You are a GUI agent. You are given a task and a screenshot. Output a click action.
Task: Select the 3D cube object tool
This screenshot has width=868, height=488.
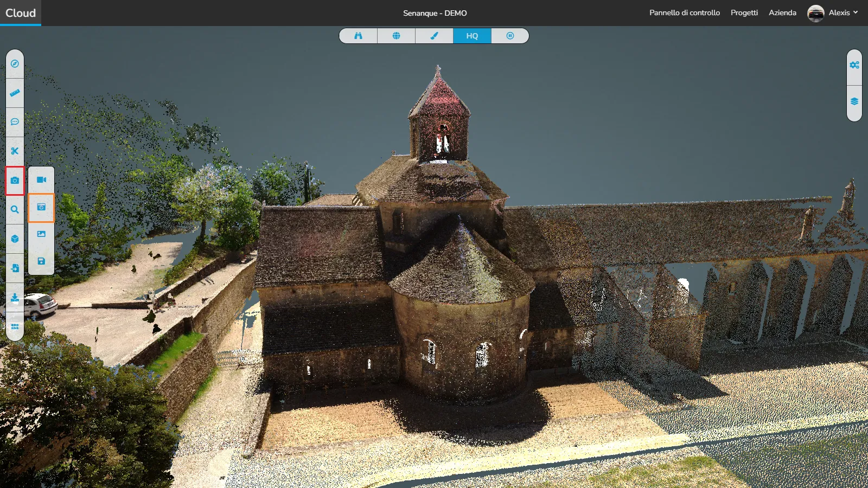tap(15, 239)
